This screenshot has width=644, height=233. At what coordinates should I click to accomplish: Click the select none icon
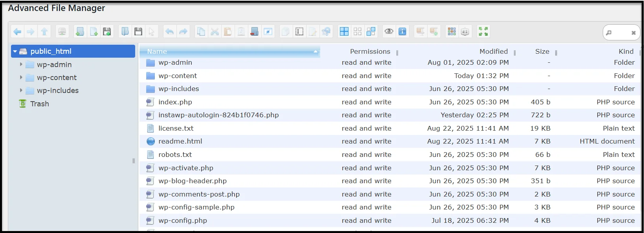(x=358, y=32)
